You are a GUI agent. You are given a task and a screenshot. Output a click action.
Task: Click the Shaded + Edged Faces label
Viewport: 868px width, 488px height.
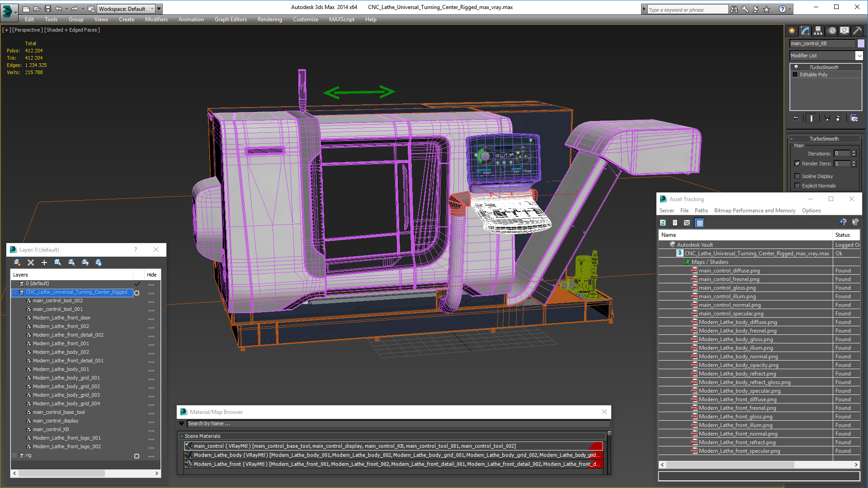(72, 30)
